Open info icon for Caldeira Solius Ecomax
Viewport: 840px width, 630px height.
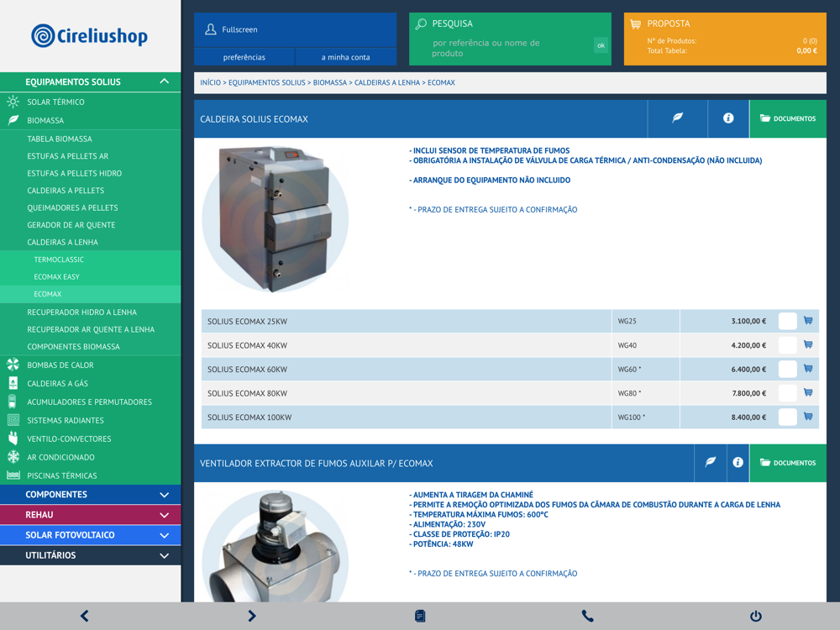tap(728, 118)
